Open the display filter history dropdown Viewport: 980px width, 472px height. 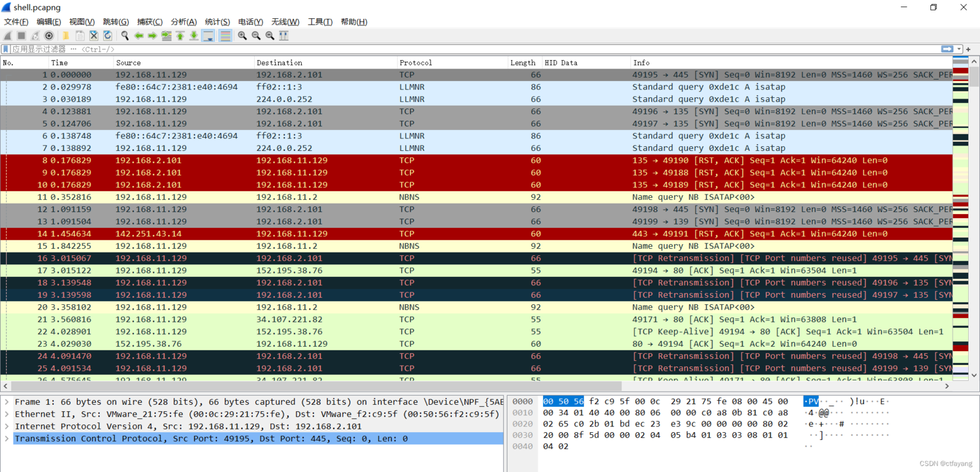click(960, 49)
